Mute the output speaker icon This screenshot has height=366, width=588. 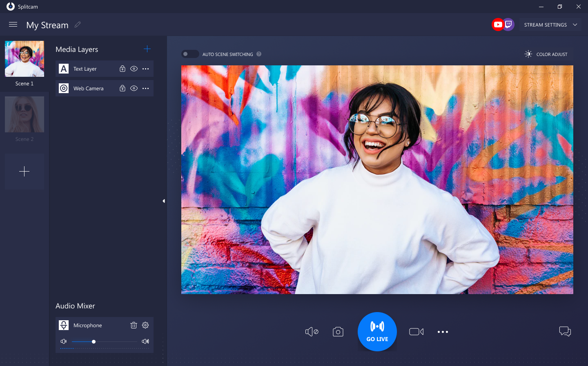(312, 331)
